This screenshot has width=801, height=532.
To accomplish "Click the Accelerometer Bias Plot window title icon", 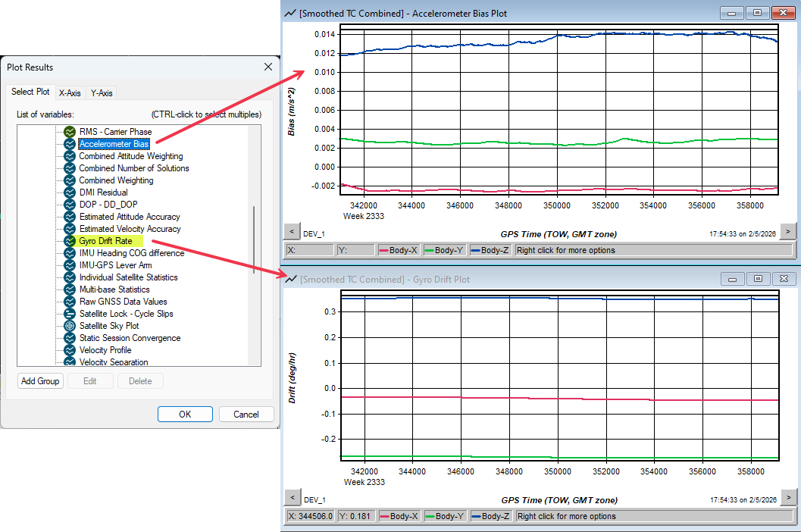I will 290,14.
